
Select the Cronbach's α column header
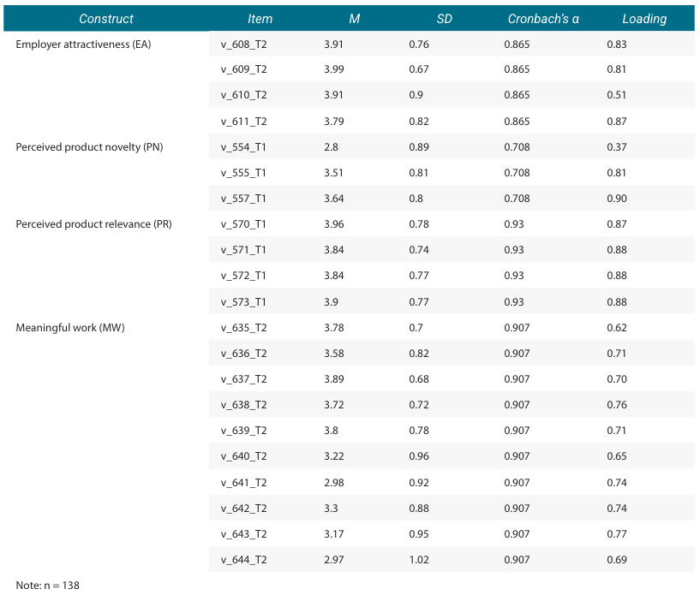(543, 19)
